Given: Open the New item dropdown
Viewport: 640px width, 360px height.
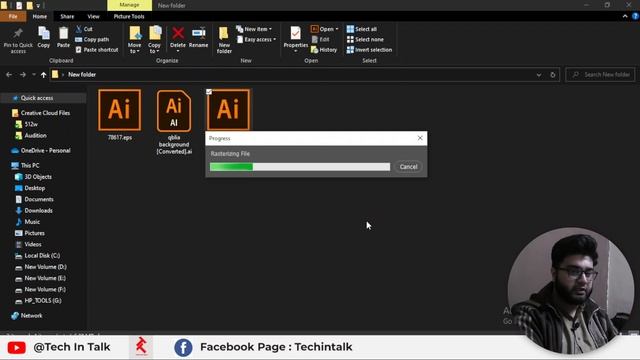Looking at the screenshot, I should (253, 29).
